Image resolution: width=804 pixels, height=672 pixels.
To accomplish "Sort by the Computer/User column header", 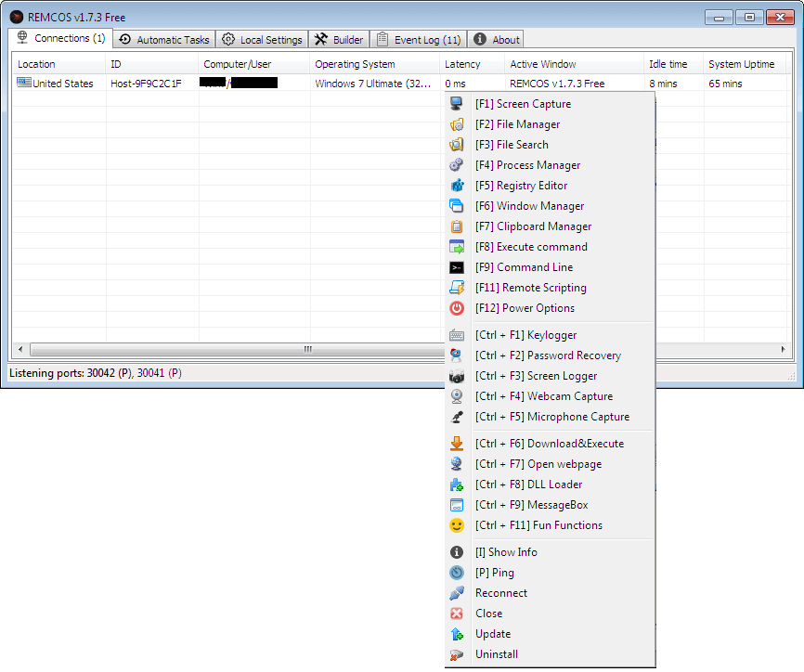I will pos(253,64).
